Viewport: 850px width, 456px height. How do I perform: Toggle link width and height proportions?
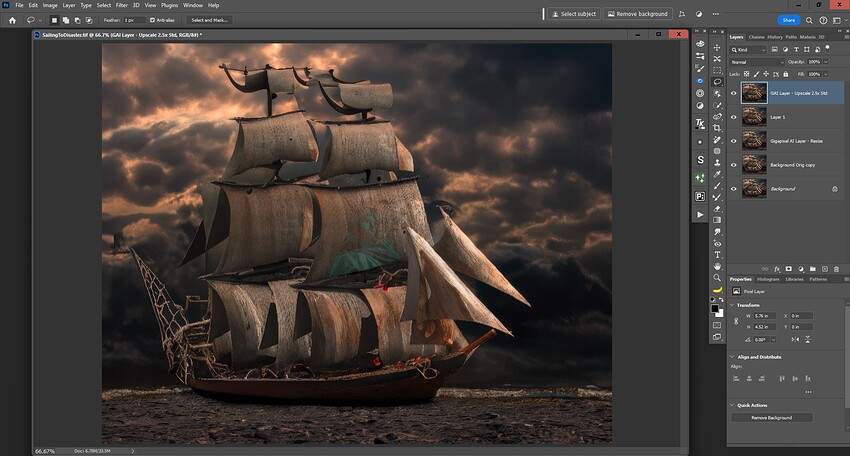coord(736,321)
